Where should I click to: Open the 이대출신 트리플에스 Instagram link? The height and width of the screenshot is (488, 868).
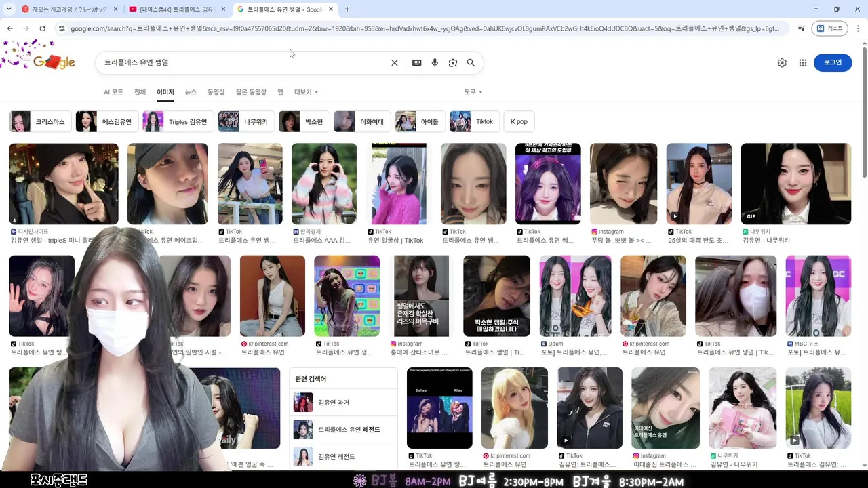(665, 464)
